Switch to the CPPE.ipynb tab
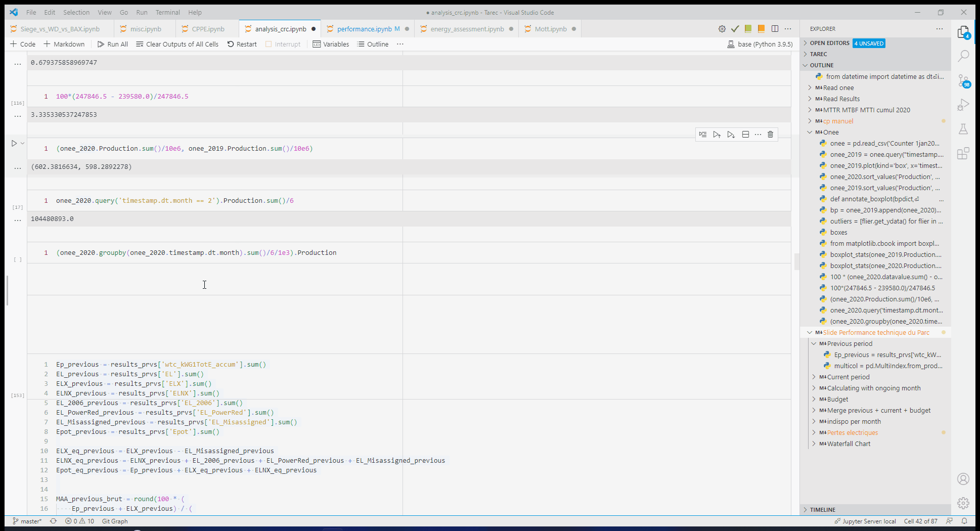The image size is (980, 531). pyautogui.click(x=208, y=29)
